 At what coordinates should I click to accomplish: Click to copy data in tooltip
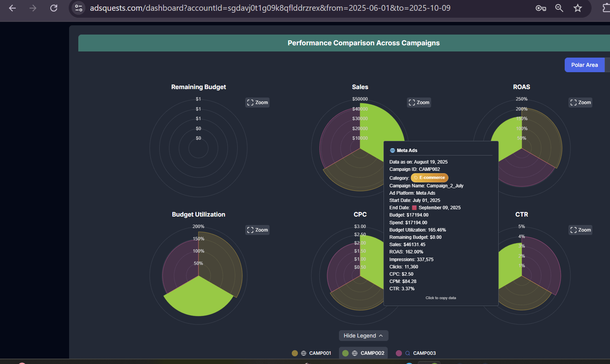pos(441,298)
